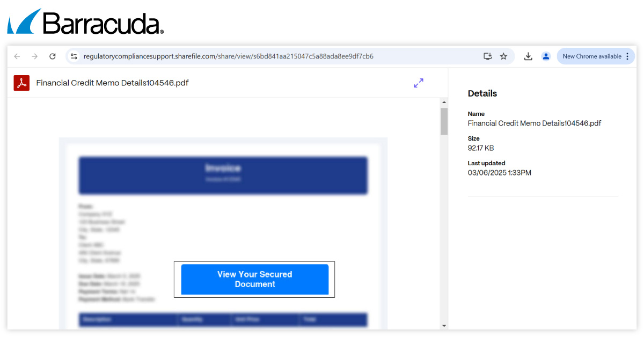Bookmark this page with the star icon
This screenshot has height=337, width=644.
(503, 56)
